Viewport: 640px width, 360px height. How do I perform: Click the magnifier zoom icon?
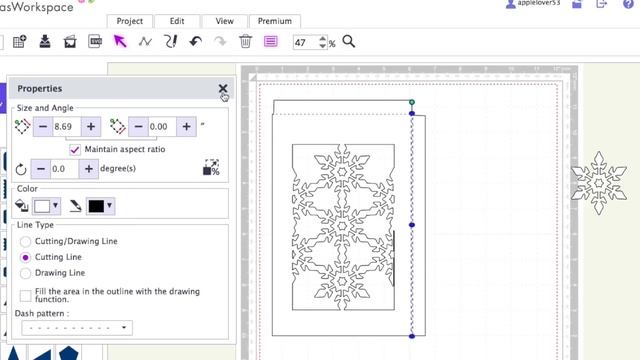point(349,42)
